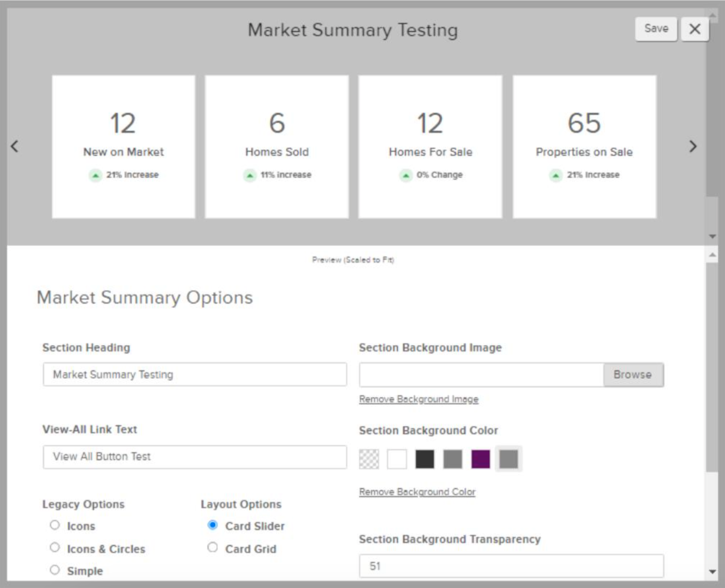The width and height of the screenshot is (725, 588).
Task: Click the 'Market Summary Options' heading
Action: pyautogui.click(x=145, y=298)
